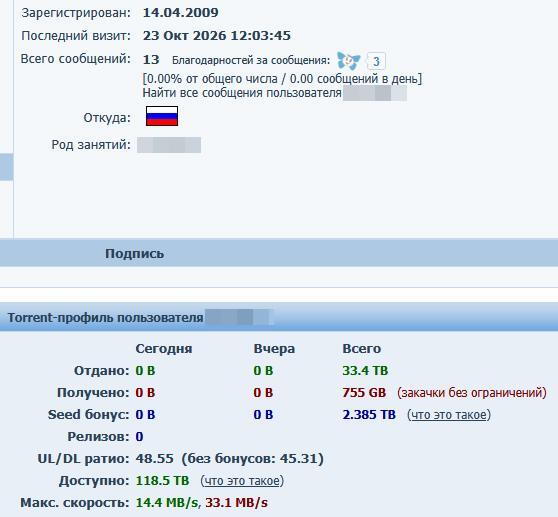Click 'Благодарностей за сообщения:' label
This screenshot has height=517, width=558.
(x=251, y=60)
